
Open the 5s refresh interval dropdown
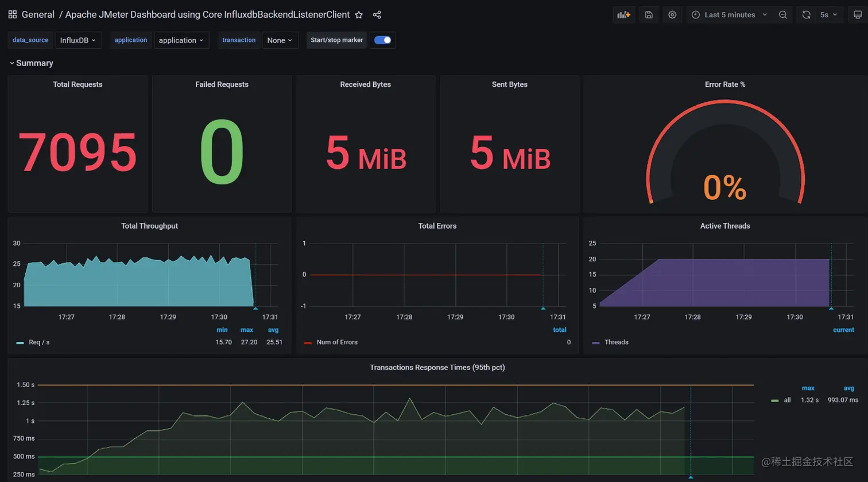[x=829, y=15]
